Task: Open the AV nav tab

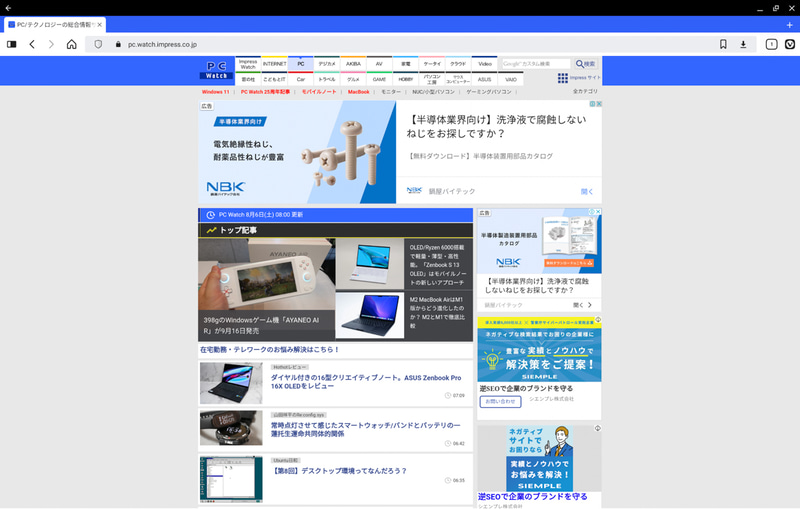Action: click(379, 64)
